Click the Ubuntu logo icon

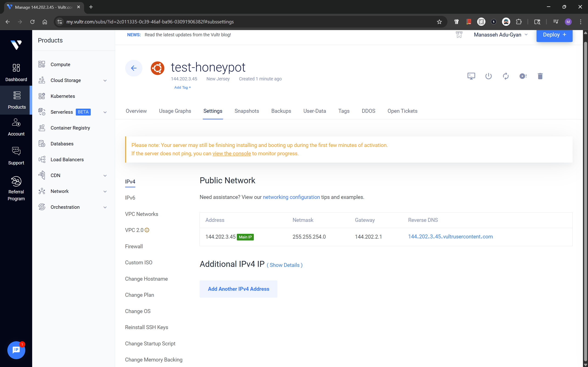point(158,68)
